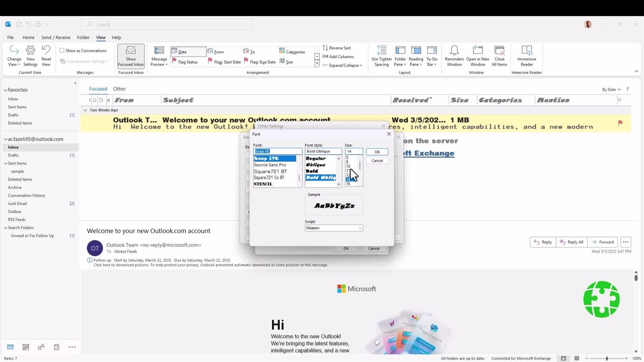644x362 pixels.
Task: Collapse the Two Weeks Ago group
Action: coord(85,110)
